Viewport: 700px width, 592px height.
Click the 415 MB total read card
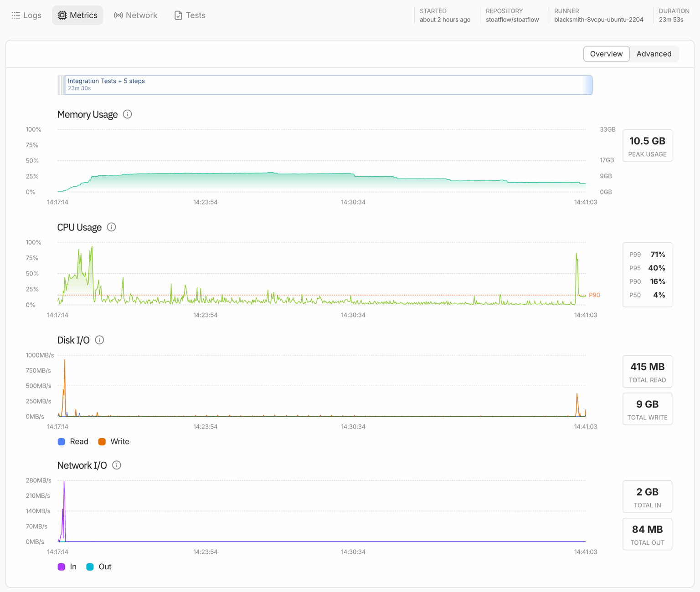tap(647, 372)
